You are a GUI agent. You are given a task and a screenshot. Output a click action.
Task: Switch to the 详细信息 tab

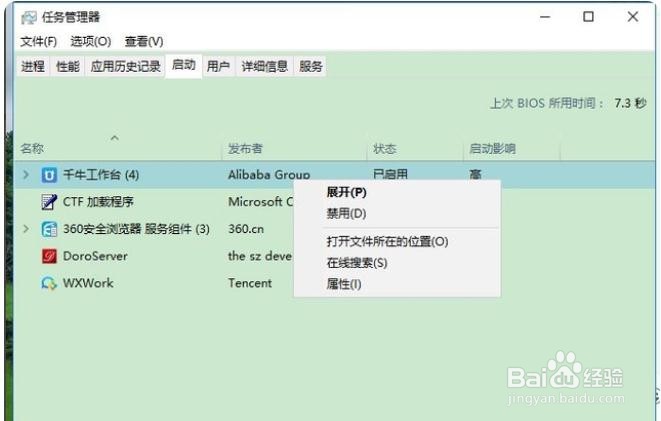point(264,66)
